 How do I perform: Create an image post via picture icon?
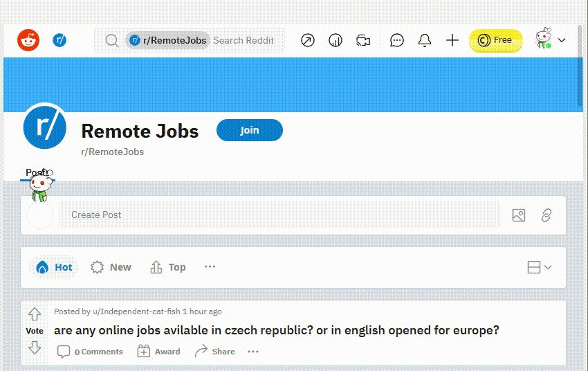[x=519, y=215]
